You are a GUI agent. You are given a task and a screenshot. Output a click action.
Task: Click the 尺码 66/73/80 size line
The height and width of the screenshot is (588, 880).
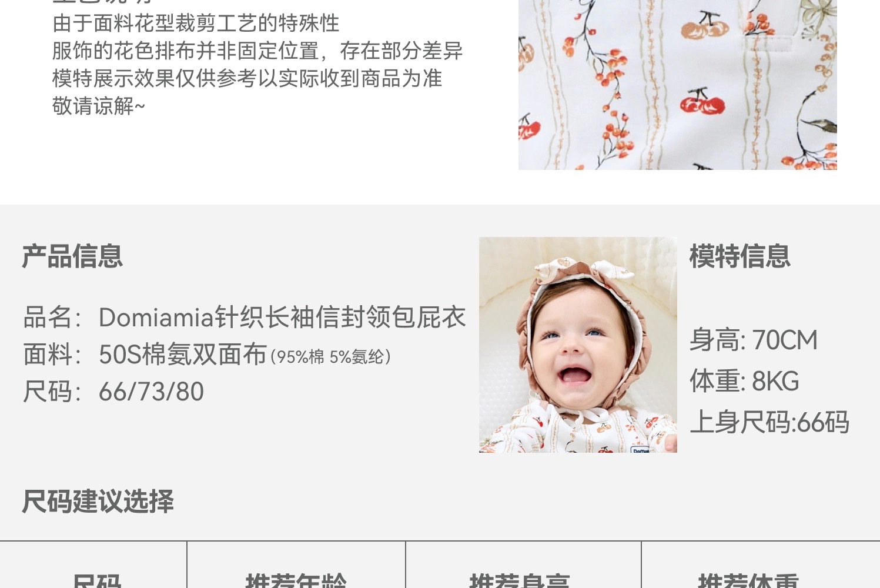click(113, 392)
